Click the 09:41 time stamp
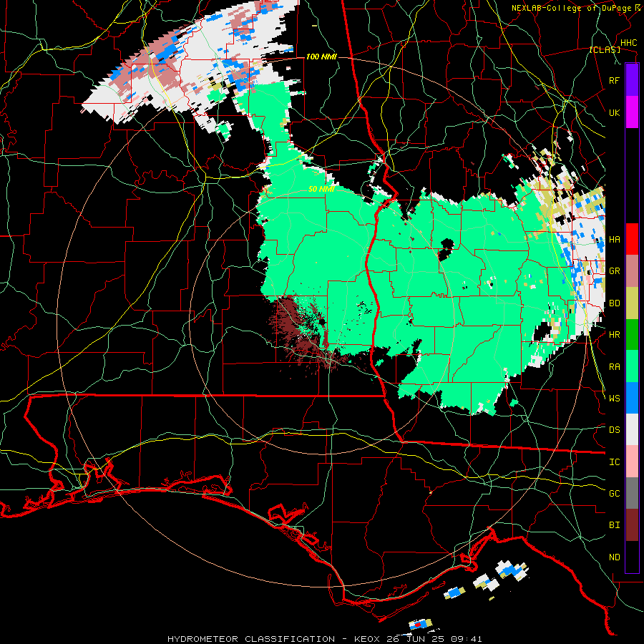The height and width of the screenshot is (644, 644). 466,639
